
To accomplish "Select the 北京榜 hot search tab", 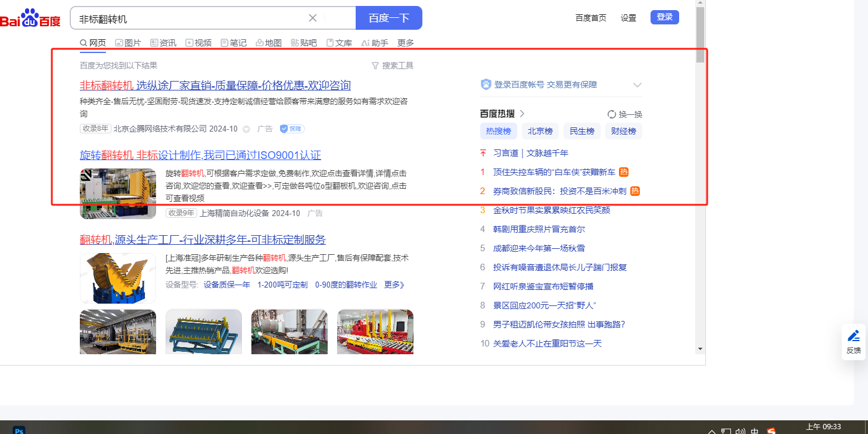I will (540, 131).
